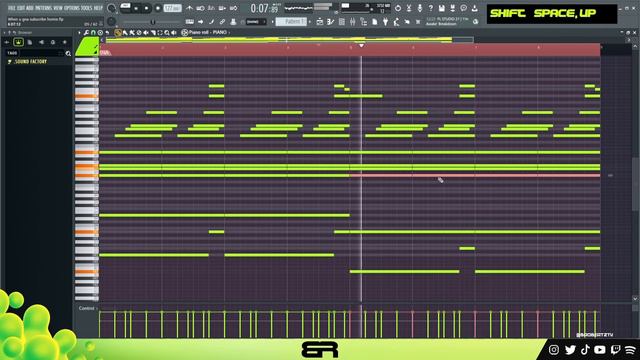Viewport: 640px width, 360px height.
Task: Open the OPTIONS menu
Action: click(72, 8)
